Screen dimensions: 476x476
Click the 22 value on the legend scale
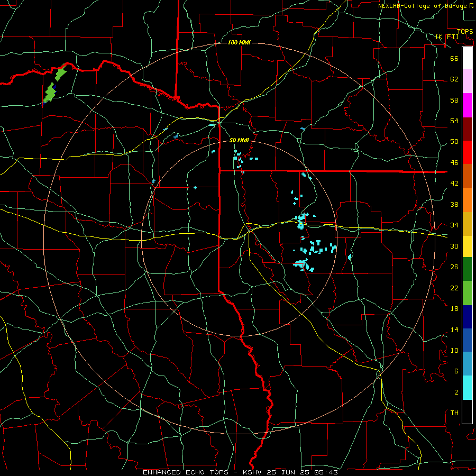454,288
